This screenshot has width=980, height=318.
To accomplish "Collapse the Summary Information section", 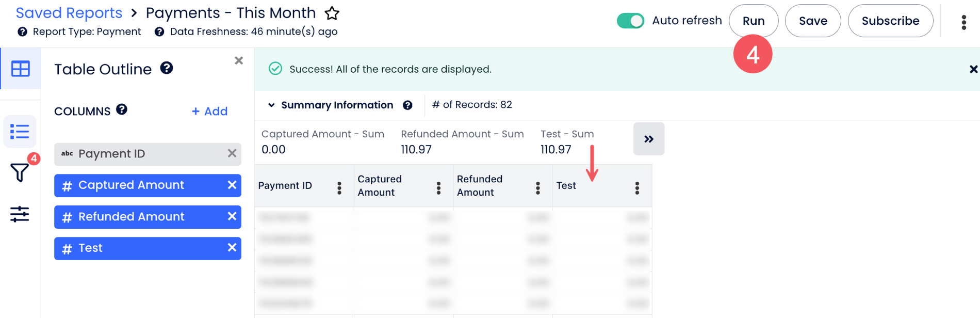I will click(271, 105).
